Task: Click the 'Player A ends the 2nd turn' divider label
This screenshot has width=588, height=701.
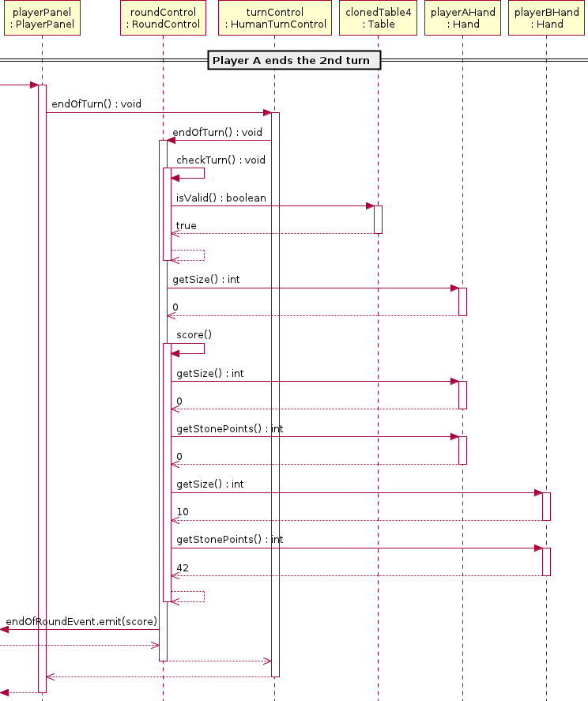Action: [x=294, y=60]
